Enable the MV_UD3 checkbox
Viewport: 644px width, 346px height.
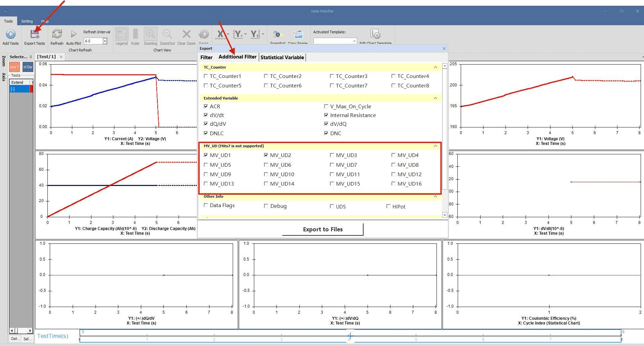pos(332,155)
